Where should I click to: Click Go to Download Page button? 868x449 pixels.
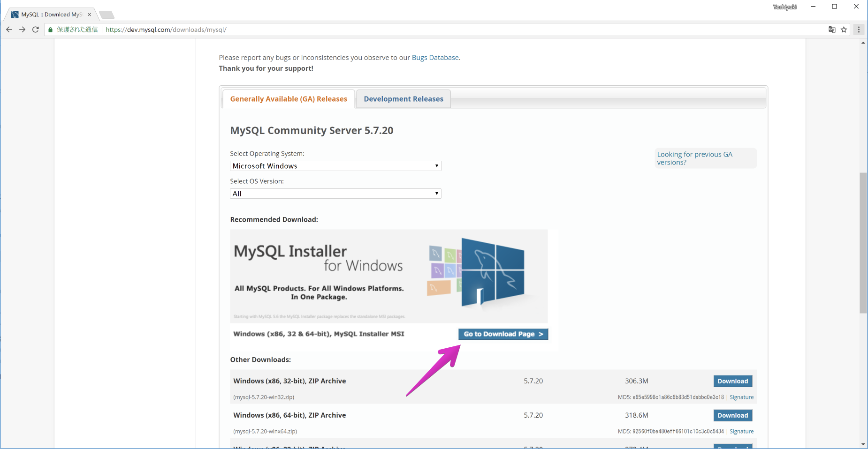503,334
